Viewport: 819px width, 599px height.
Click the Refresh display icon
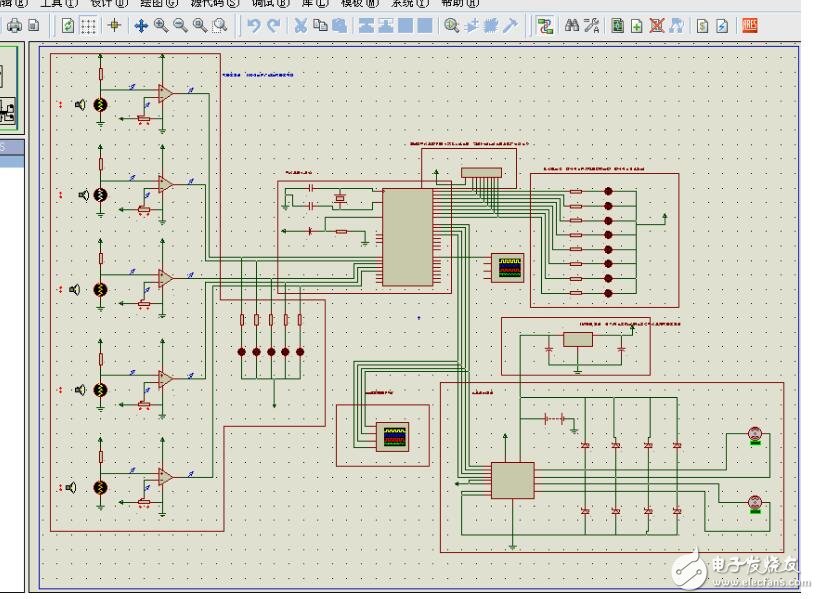coord(68,26)
